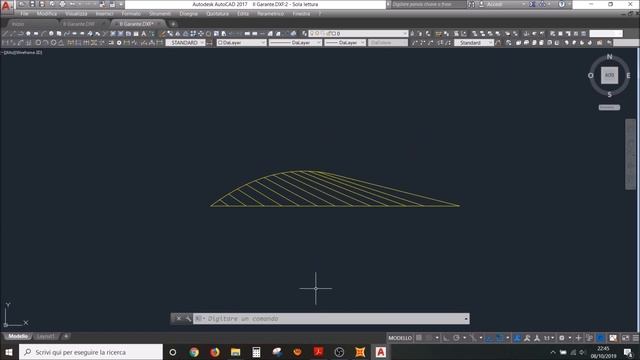The width and height of the screenshot is (640, 360).
Task: Select the Arc draw tool
Action: 44,33
